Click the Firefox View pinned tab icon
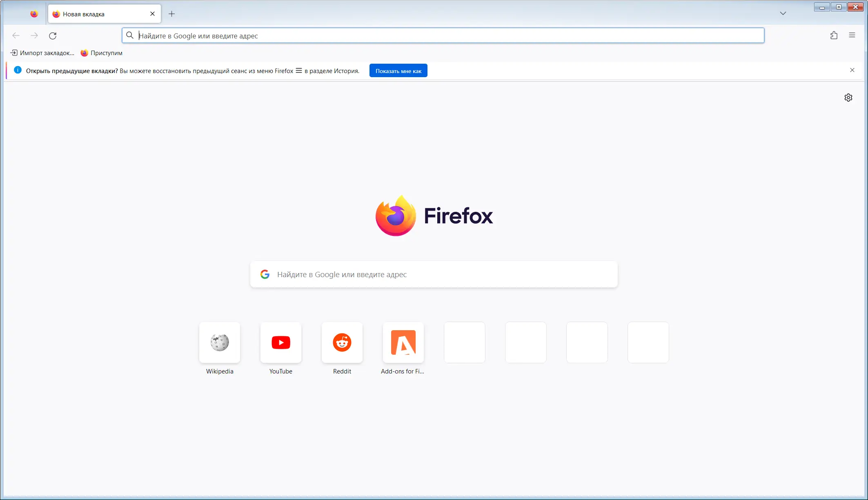 coord(34,14)
